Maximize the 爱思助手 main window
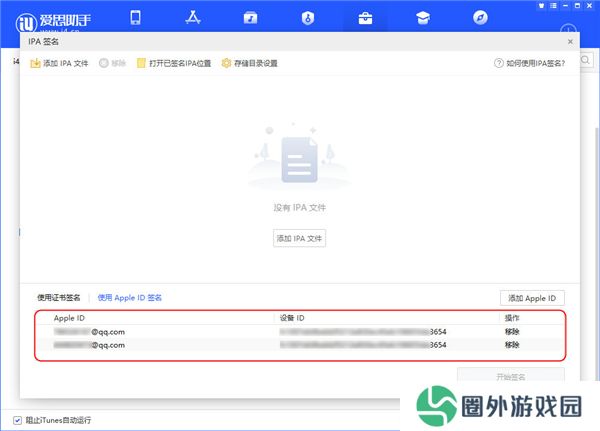The image size is (600, 431). (577, 6)
